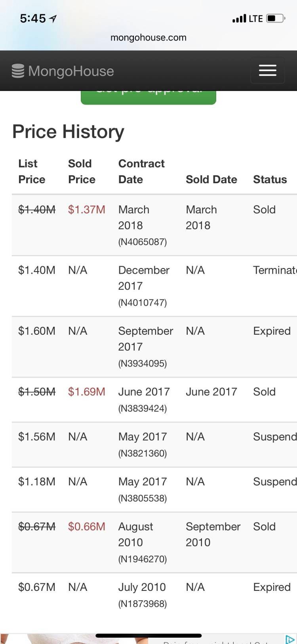
Task: Open listing N3934095 from September 2017
Action: 143,363
